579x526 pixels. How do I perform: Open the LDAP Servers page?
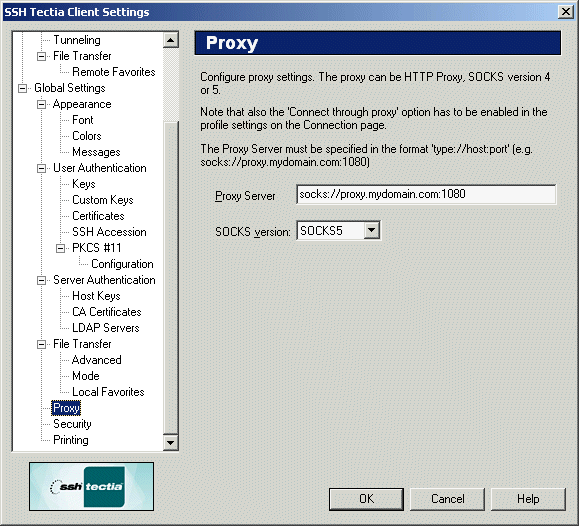[106, 328]
